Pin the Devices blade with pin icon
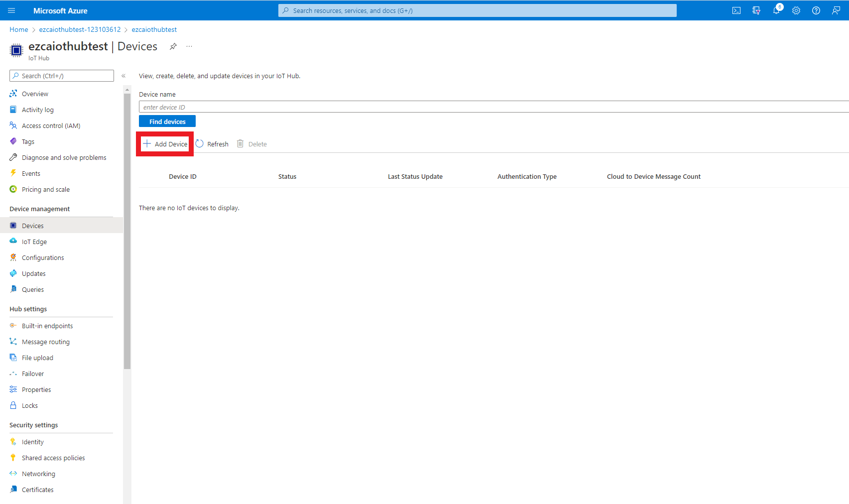849x504 pixels. [173, 46]
